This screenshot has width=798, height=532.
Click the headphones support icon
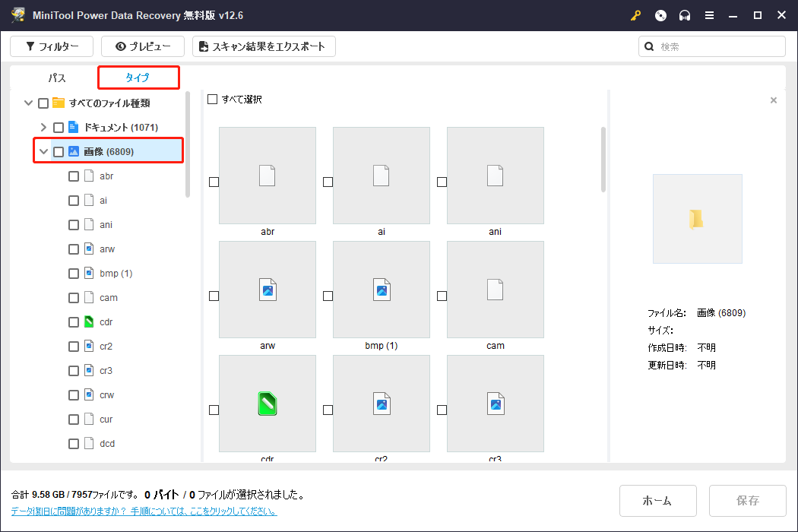(684, 14)
